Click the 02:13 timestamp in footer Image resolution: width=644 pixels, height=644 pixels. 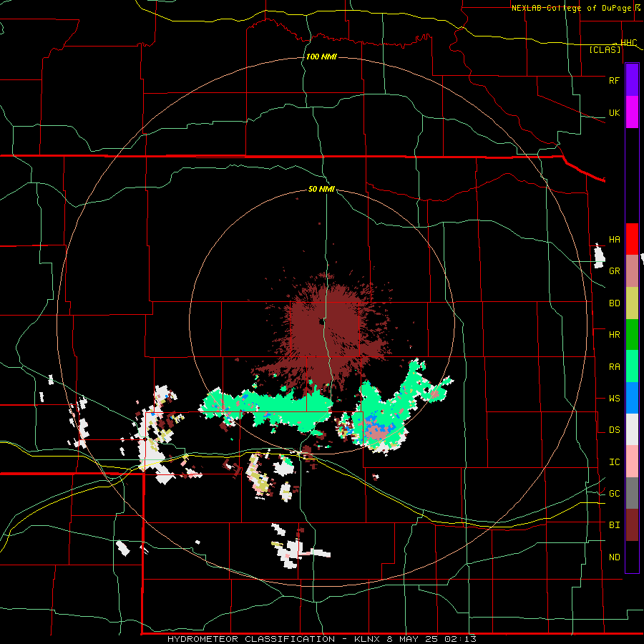pyautogui.click(x=462, y=639)
